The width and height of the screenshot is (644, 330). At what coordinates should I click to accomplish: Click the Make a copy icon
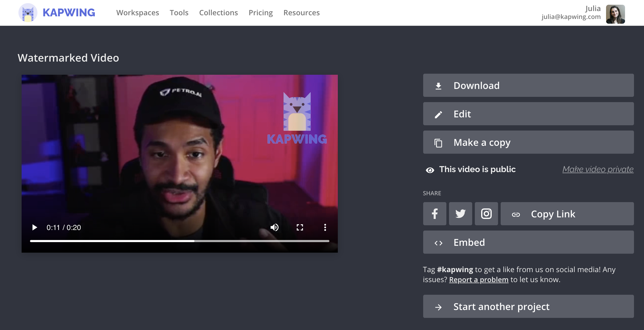click(x=438, y=142)
